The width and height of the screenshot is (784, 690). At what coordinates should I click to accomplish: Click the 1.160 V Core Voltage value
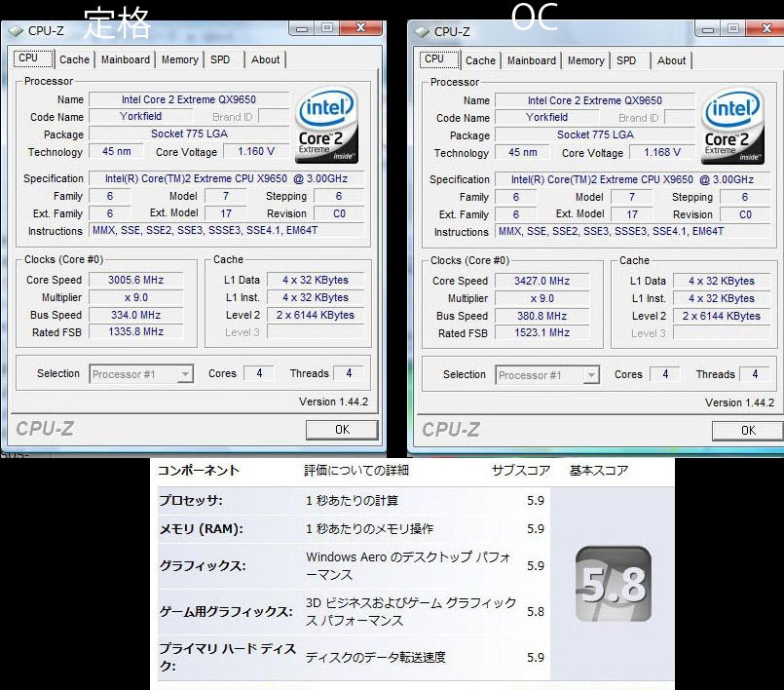[x=256, y=152]
